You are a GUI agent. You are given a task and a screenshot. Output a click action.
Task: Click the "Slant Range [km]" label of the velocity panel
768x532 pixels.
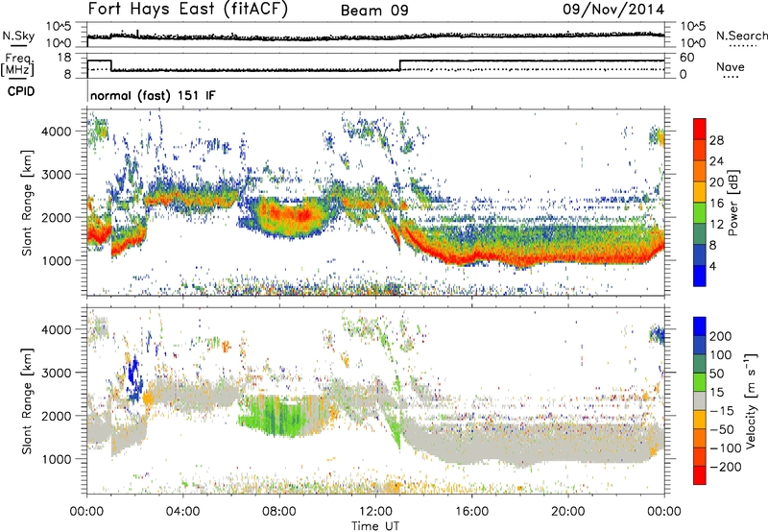click(x=27, y=400)
